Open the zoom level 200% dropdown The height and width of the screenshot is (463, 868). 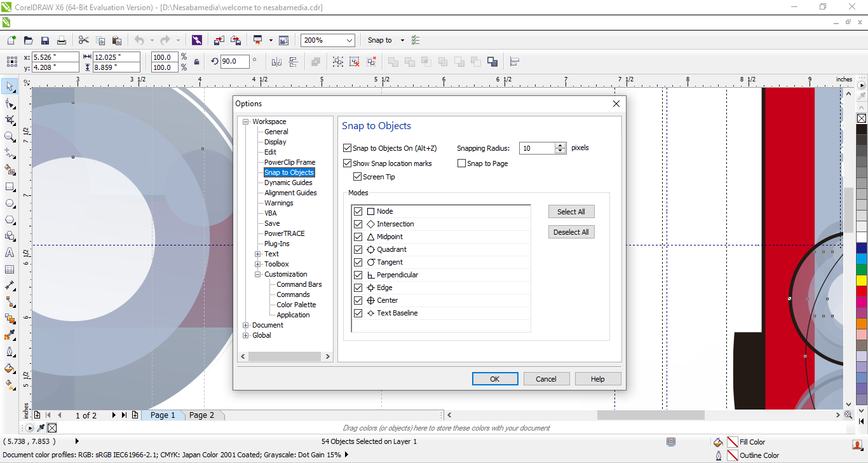(349, 40)
